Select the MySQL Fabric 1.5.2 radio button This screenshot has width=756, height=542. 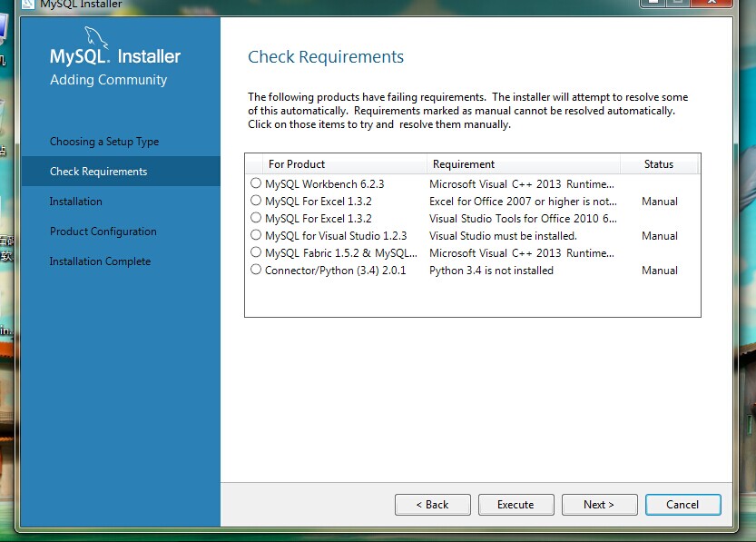(256, 252)
